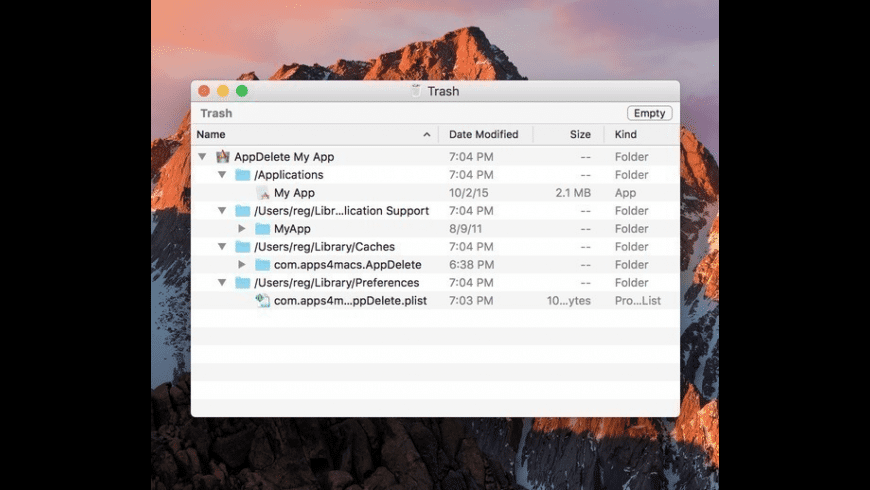Collapse the AppDelete My App folder
This screenshot has width=870, height=490.
pyautogui.click(x=203, y=157)
